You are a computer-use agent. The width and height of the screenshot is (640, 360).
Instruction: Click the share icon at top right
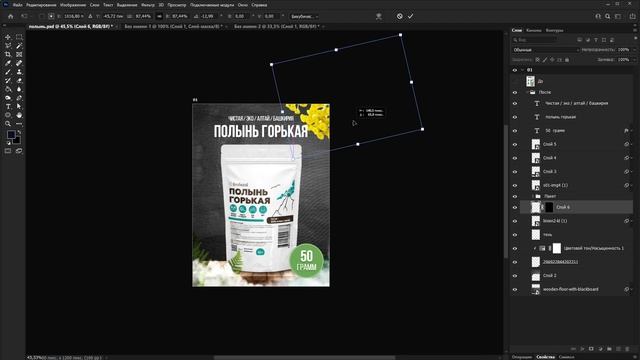(632, 16)
